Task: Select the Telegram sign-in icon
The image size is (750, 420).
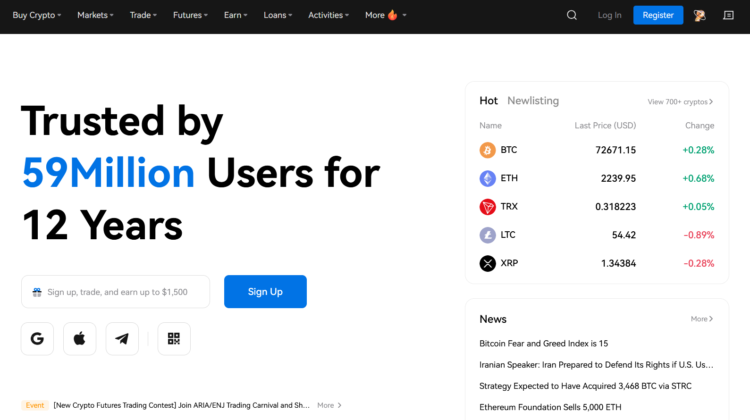Action: [122, 339]
